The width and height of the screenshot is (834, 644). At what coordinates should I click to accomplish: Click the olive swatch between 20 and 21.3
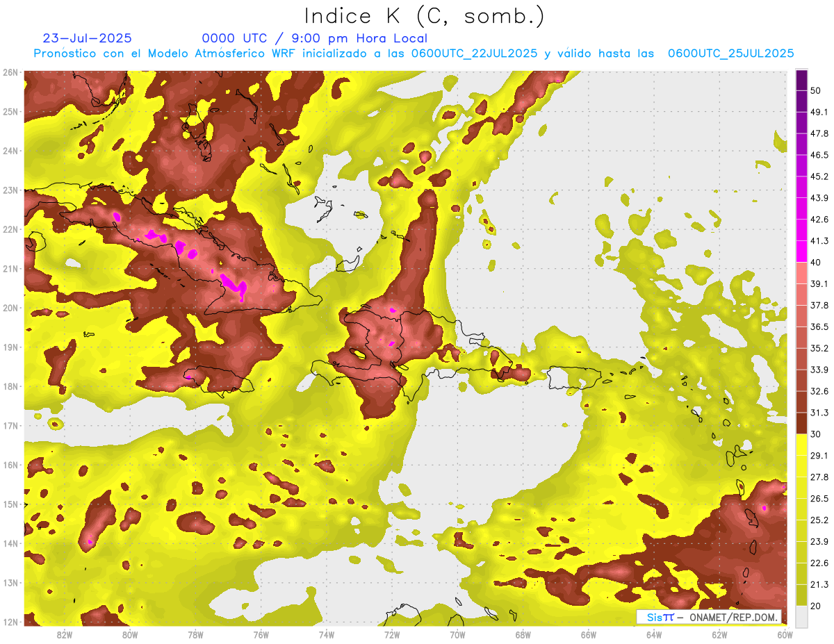pos(801,595)
